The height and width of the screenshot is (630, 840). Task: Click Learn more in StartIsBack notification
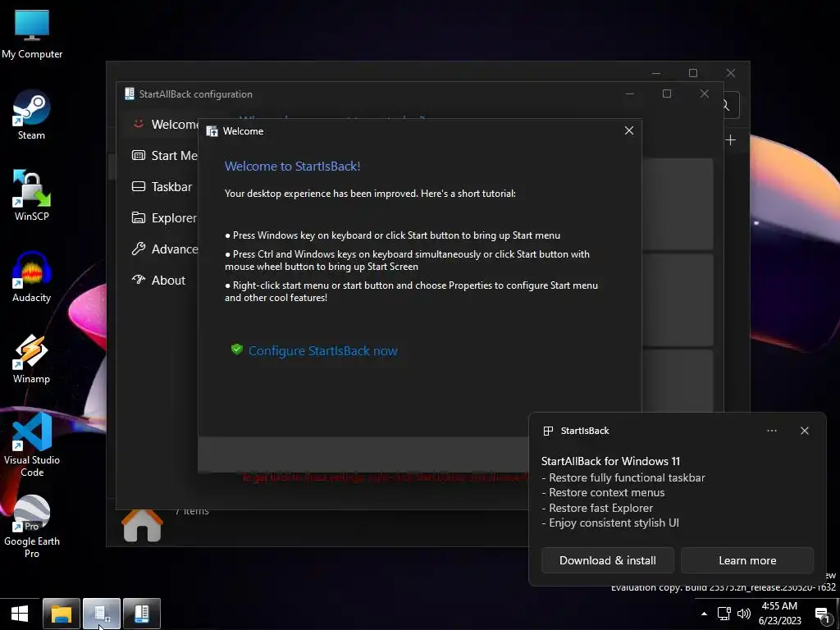tap(747, 560)
